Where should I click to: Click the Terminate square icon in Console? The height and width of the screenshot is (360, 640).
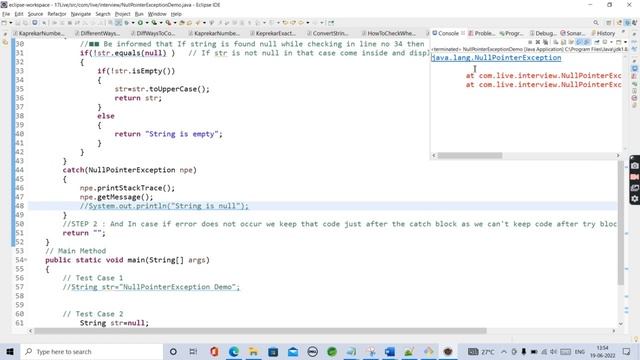(x=530, y=42)
